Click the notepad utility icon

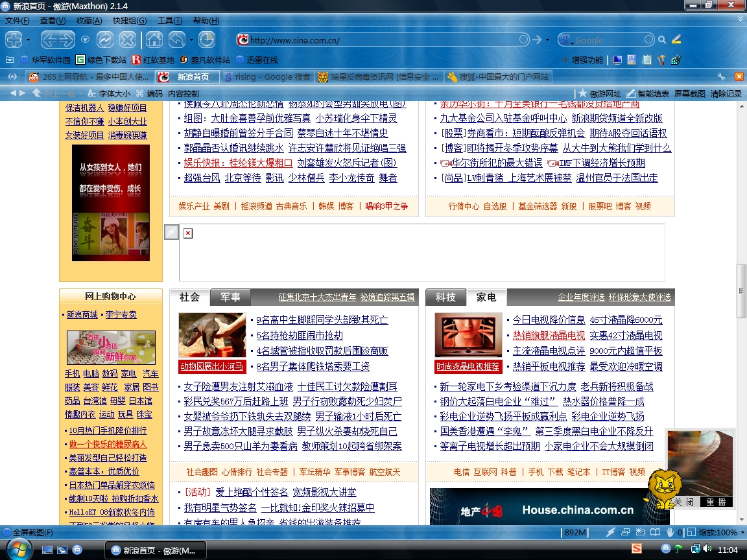tap(646, 60)
